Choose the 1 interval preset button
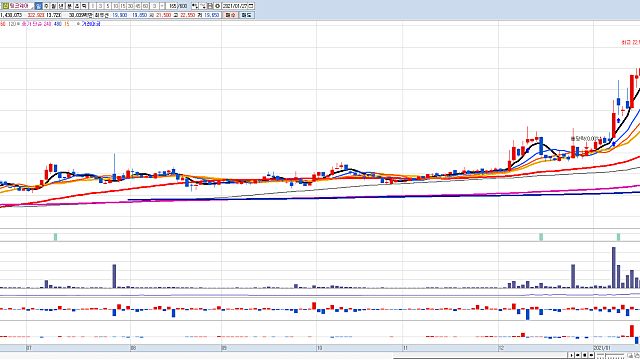The height and width of the screenshot is (360, 640). 93,6
